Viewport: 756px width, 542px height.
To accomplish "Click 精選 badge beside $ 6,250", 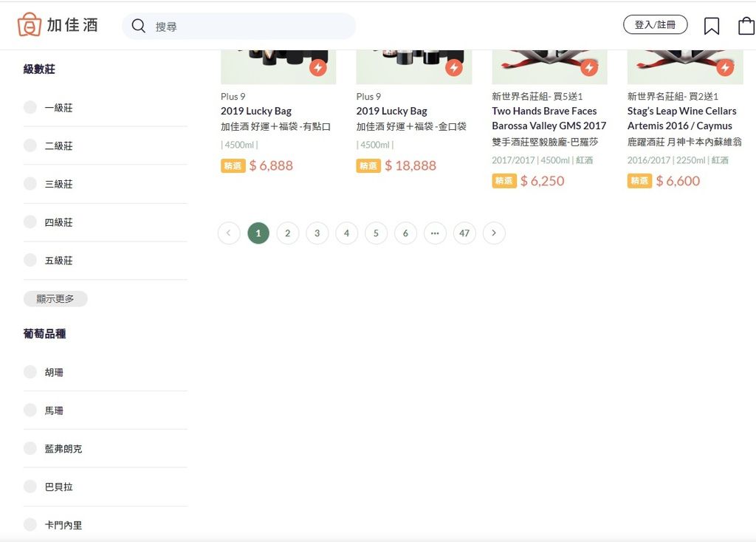I will click(x=504, y=181).
